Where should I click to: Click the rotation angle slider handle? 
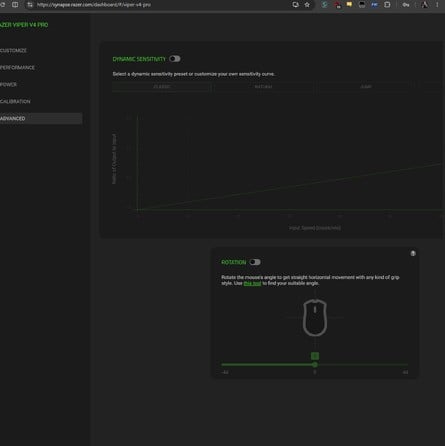pyautogui.click(x=315, y=365)
